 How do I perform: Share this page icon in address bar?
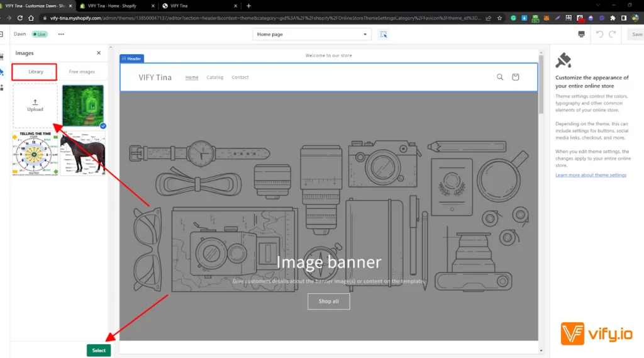point(488,18)
